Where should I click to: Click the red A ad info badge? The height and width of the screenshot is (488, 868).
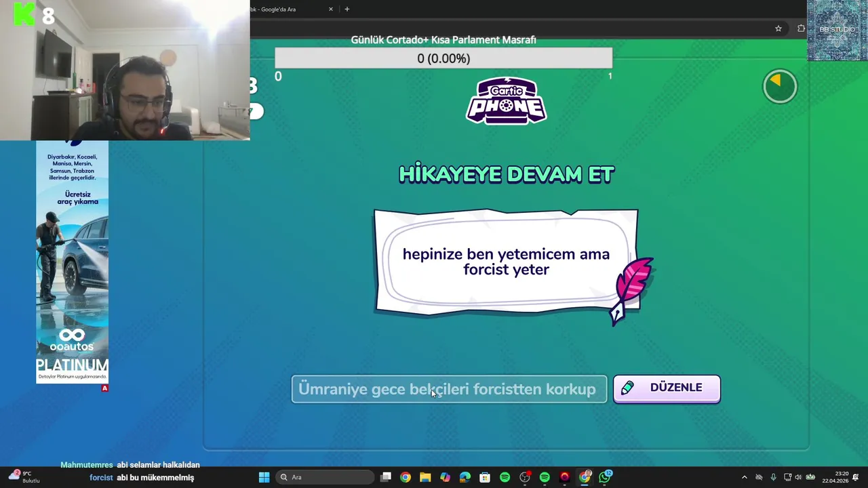click(104, 388)
